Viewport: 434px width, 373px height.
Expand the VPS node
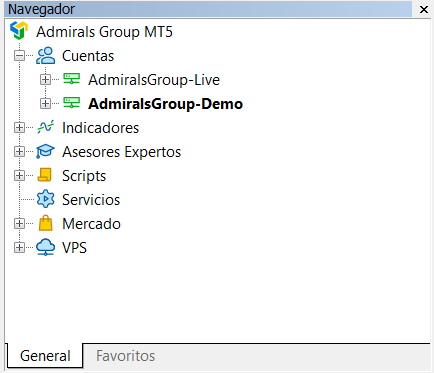coord(19,248)
